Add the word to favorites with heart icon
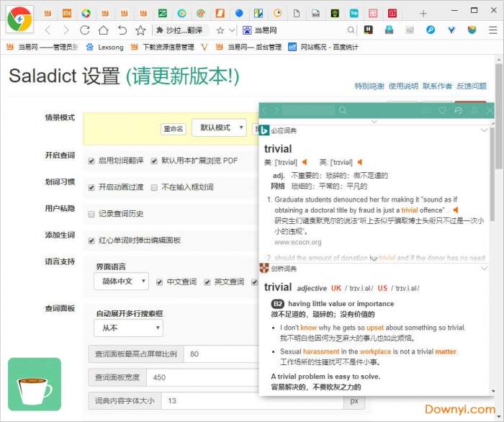Screen dimensions: 504x422 pyautogui.click(x=441, y=110)
